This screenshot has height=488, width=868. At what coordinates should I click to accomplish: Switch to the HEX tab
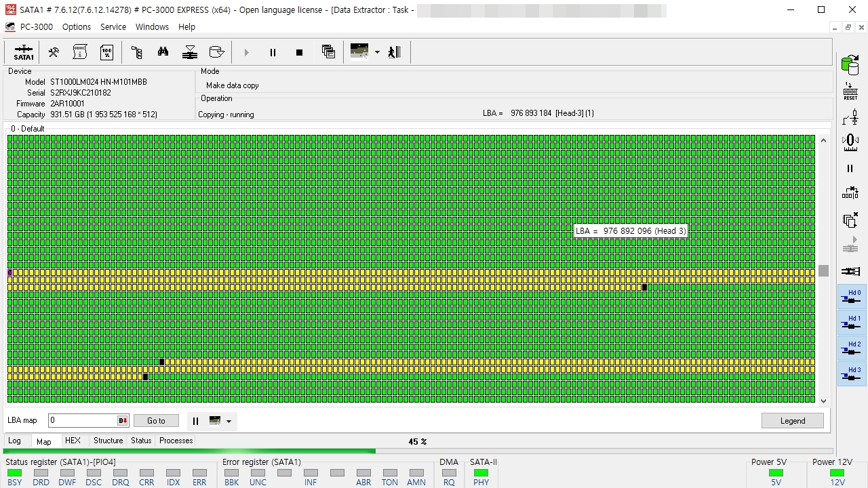pos(73,441)
